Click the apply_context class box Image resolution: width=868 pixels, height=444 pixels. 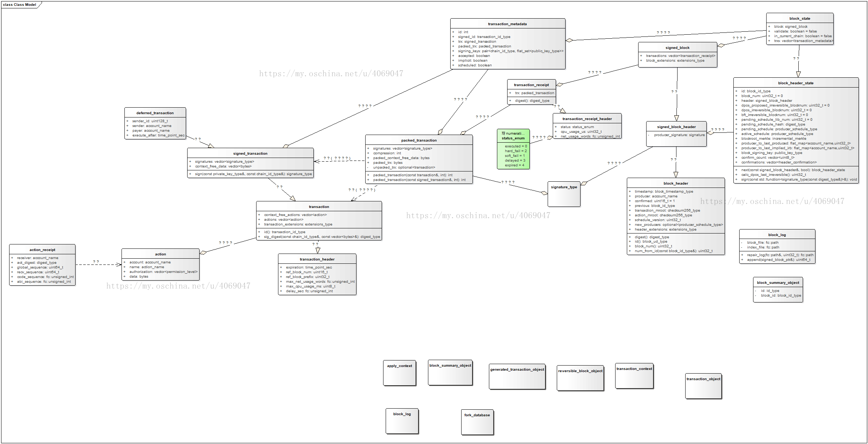tap(400, 373)
